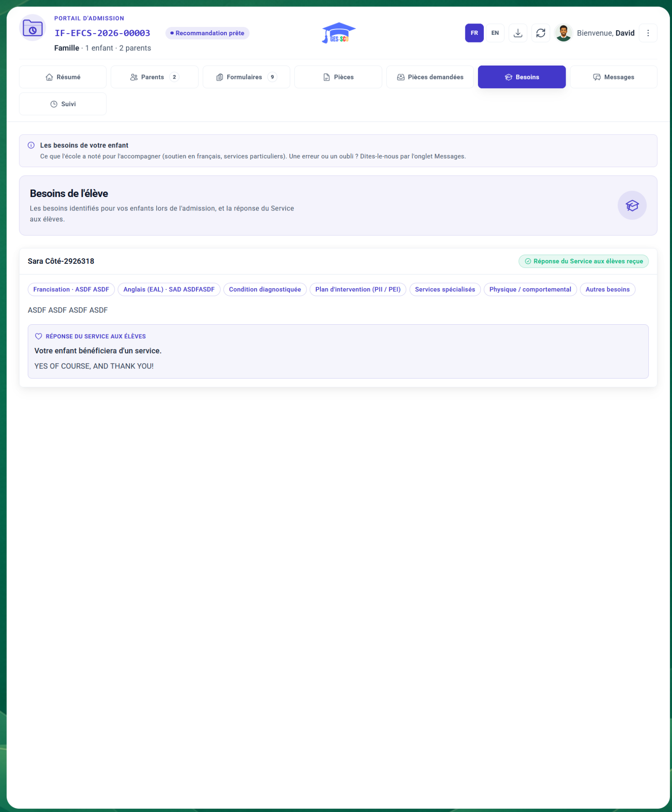This screenshot has height=812, width=672.
Task: Open the Messages tab
Action: coord(613,77)
